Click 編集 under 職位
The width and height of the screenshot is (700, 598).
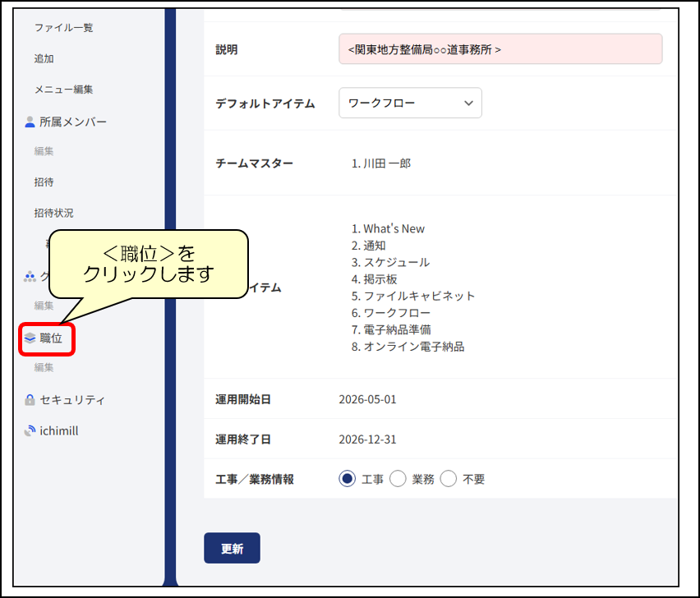(44, 367)
